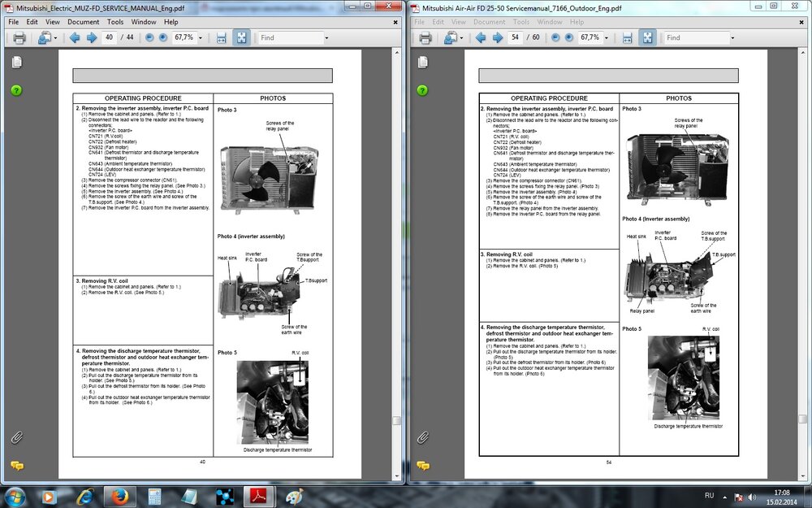Viewport: 812px width, 508px height.
Task: Open Comments panel in left window
Action: (16, 466)
